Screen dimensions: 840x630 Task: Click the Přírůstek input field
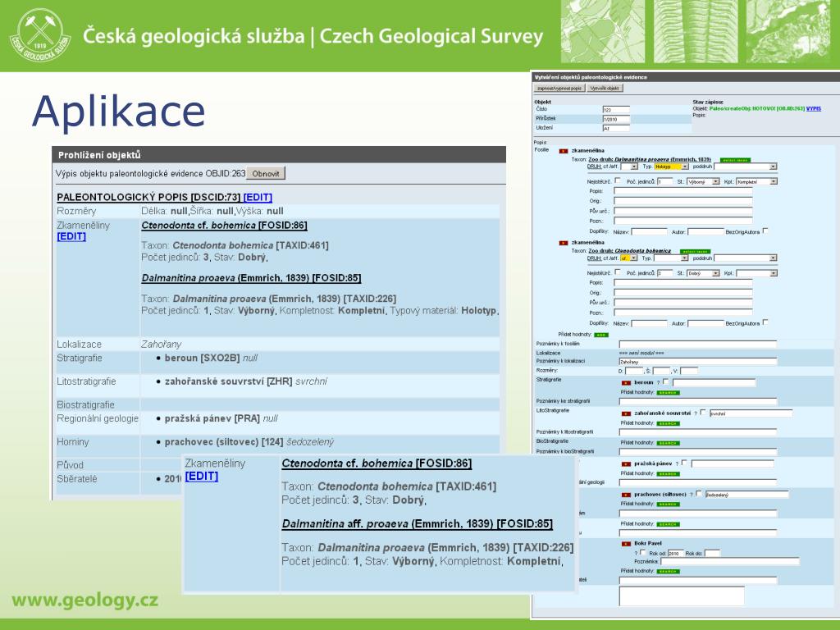[616, 119]
